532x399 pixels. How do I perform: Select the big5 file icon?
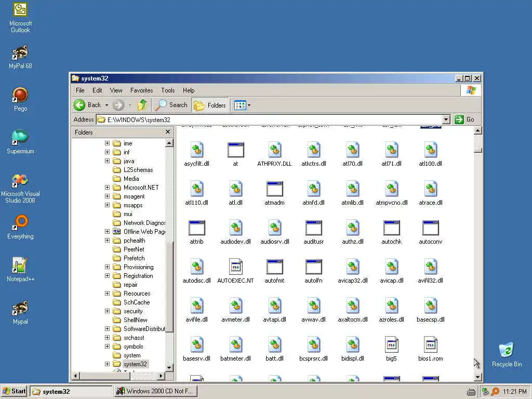coord(392,345)
